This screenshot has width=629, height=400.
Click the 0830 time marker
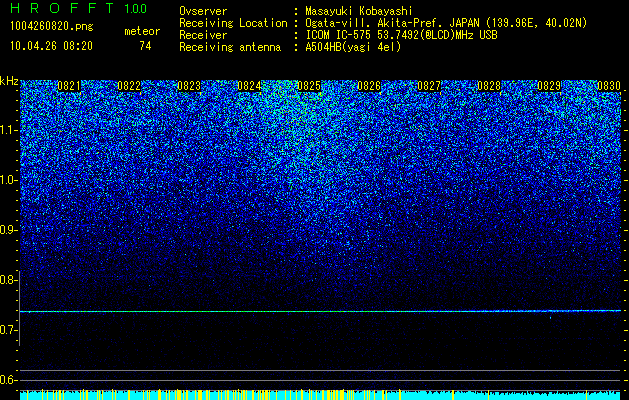tap(609, 86)
